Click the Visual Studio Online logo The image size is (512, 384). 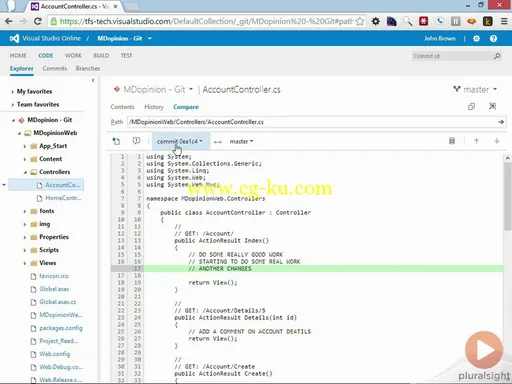(14, 38)
